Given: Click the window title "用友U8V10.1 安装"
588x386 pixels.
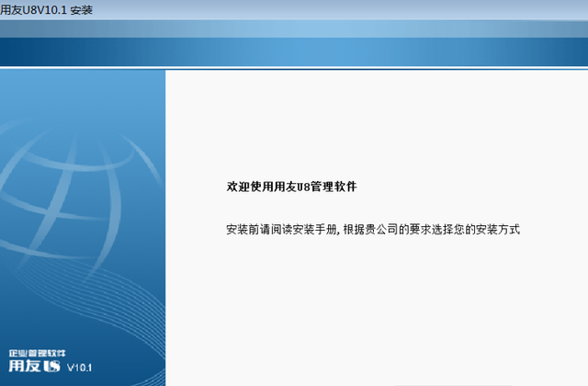Looking at the screenshot, I should (x=46, y=9).
